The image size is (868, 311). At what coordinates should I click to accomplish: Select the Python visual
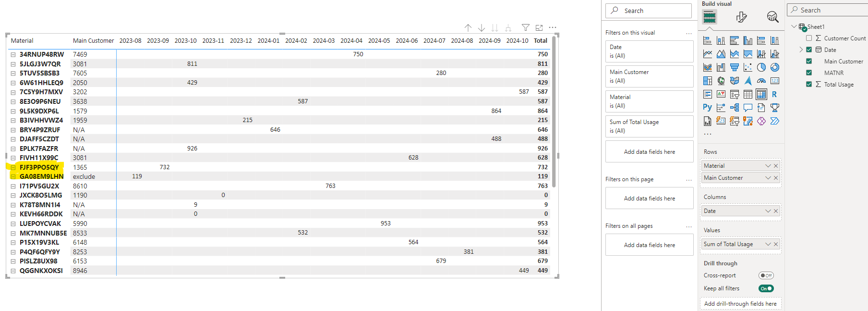[x=707, y=108]
